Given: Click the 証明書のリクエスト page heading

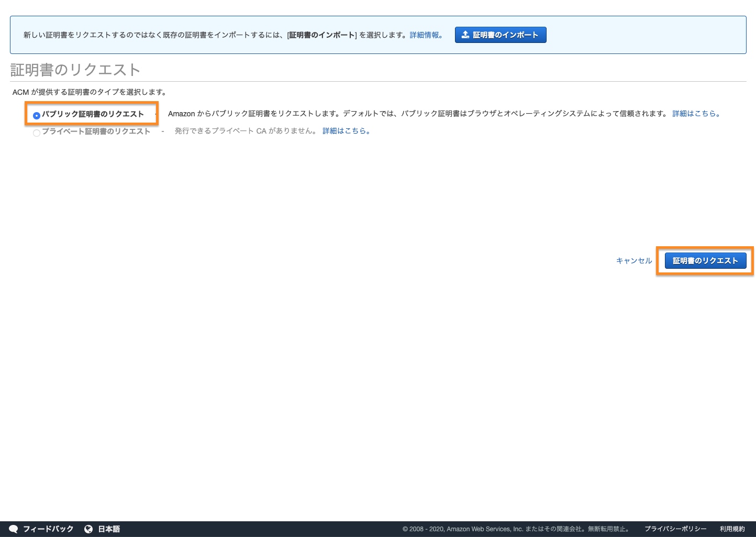Looking at the screenshot, I should (75, 70).
